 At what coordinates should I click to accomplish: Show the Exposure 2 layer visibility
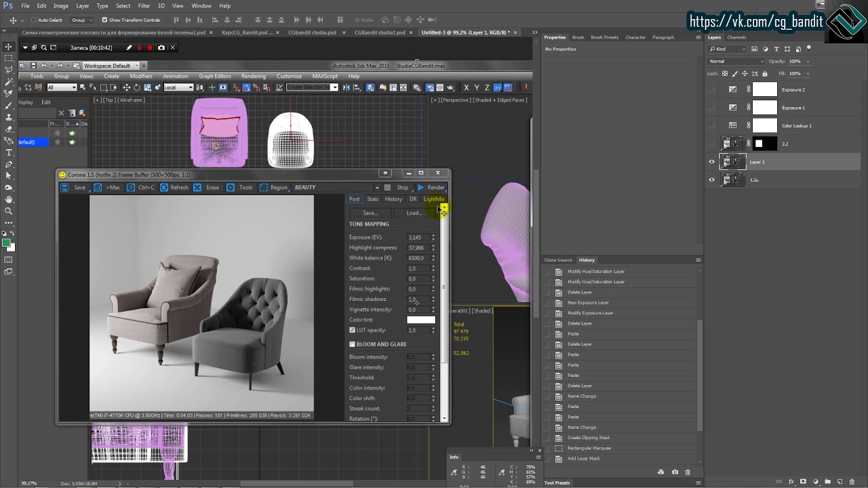(711, 89)
